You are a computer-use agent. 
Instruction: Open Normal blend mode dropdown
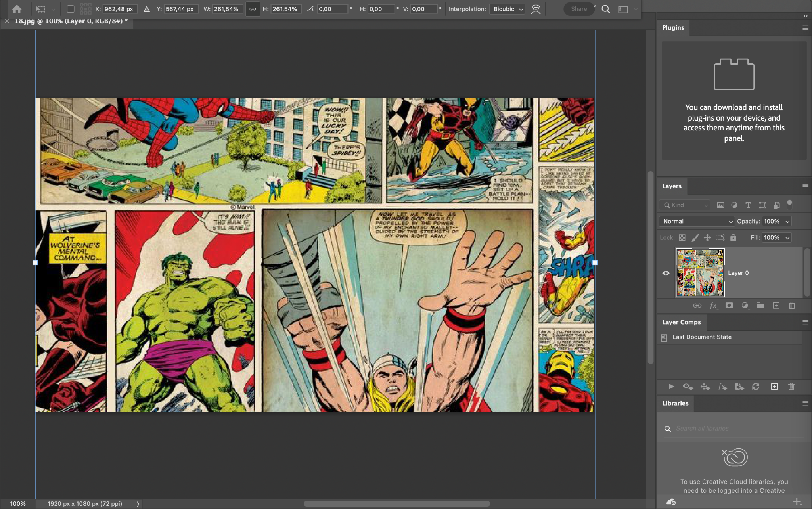[x=697, y=221]
